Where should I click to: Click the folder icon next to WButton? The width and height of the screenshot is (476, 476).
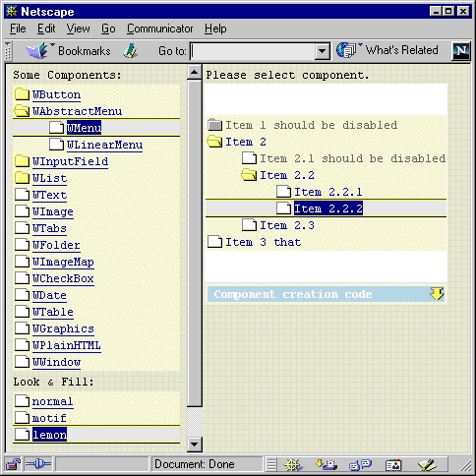(22, 94)
